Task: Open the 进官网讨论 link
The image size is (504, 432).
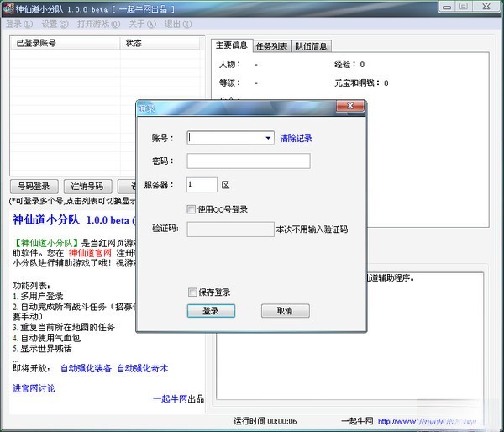Action: pos(34,388)
